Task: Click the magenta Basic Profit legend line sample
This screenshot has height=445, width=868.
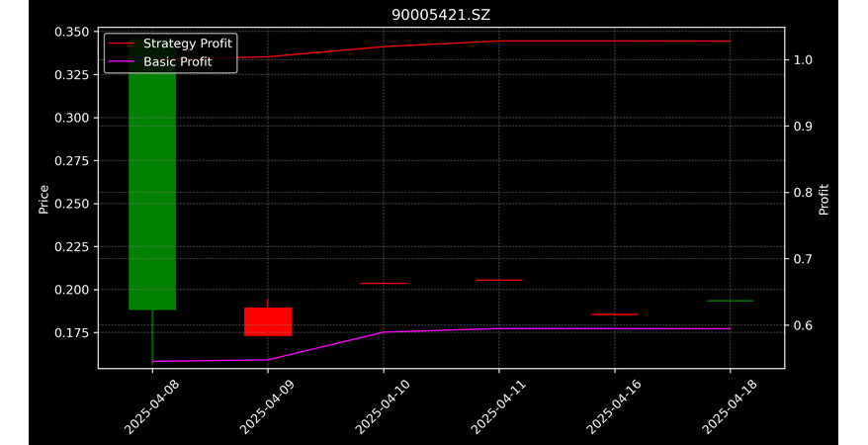Action: 122,61
